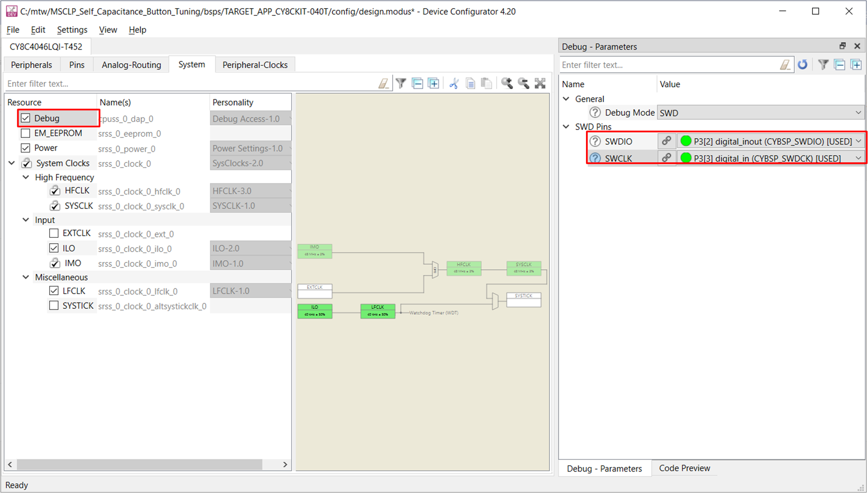Close the Debug - Parameters panel

pyautogui.click(x=857, y=46)
